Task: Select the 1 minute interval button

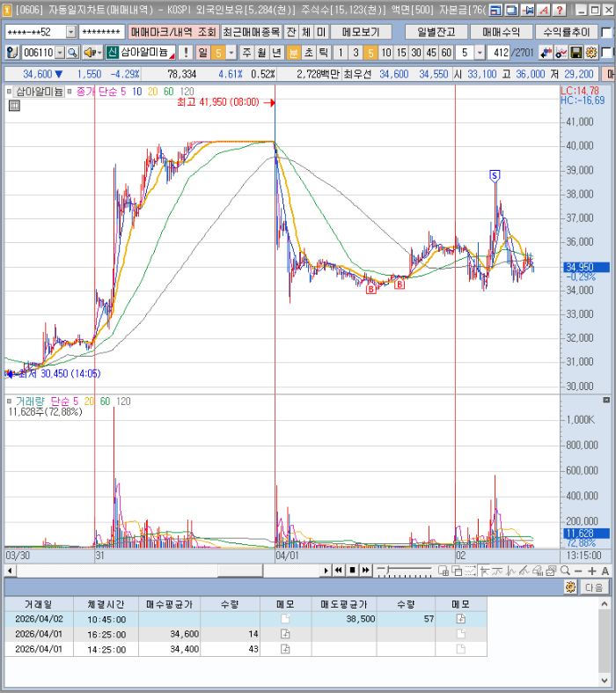Action: tap(341, 53)
